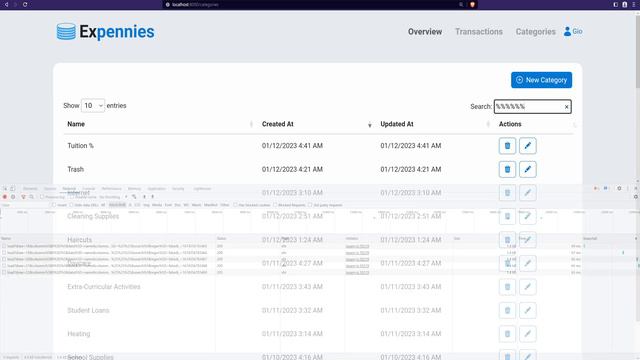The width and height of the screenshot is (640, 360).
Task: Toggle Disable cache checkbox in DevTools
Action: [71, 197]
